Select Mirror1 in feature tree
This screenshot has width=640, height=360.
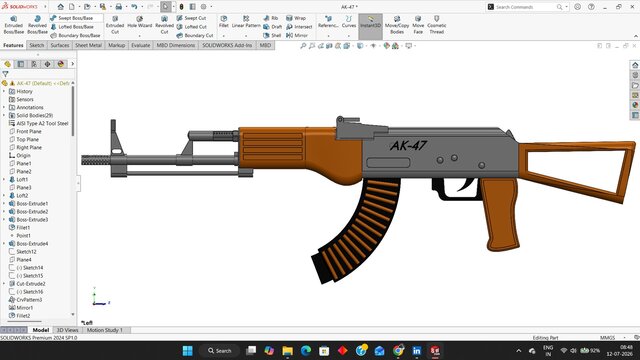[21, 308]
